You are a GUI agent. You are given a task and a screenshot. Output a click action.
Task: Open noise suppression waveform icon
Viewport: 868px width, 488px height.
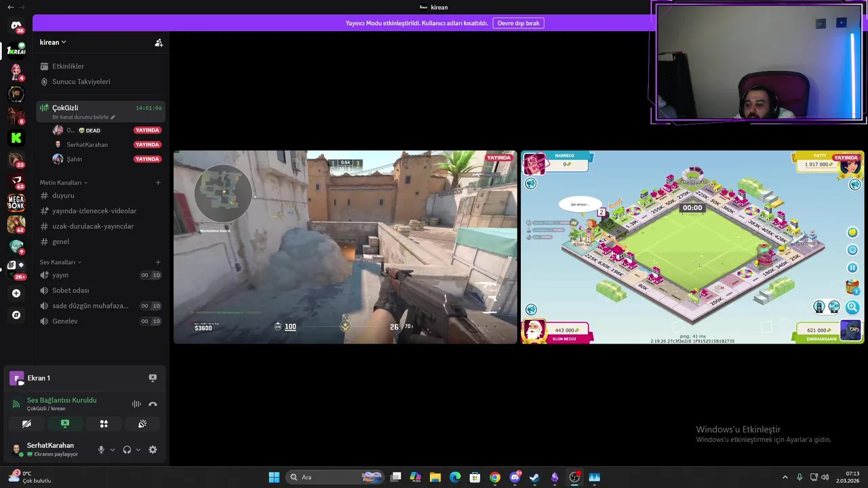coord(136,404)
